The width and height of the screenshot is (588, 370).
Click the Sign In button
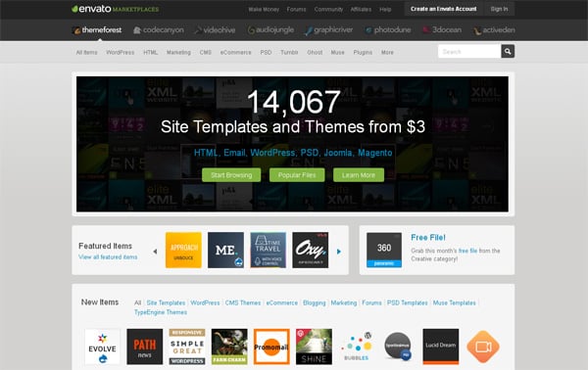(x=499, y=9)
